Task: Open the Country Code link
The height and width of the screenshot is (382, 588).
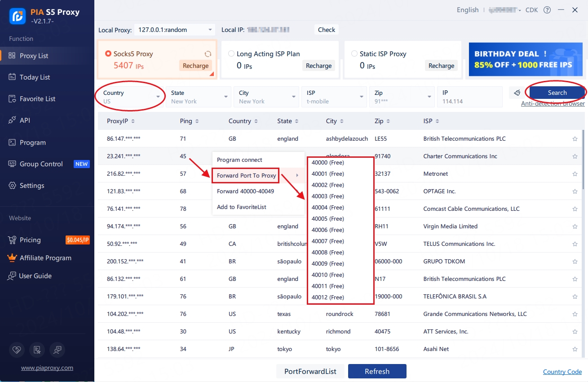Action: tap(562, 372)
